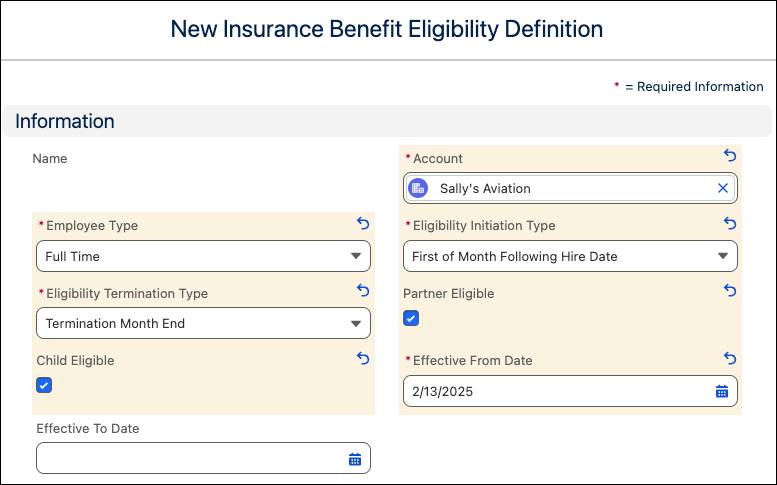This screenshot has height=485, width=777.
Task: Undo the Employee Type change
Action: click(x=363, y=224)
